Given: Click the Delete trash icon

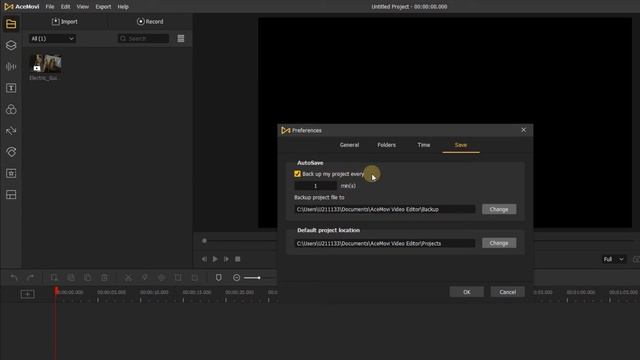Looking at the screenshot, I should coord(104,278).
